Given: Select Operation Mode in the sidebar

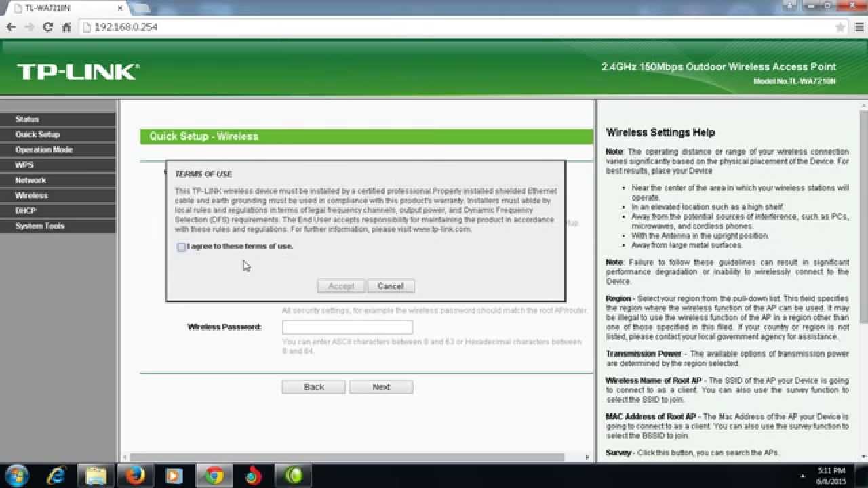Looking at the screenshot, I should (58, 150).
